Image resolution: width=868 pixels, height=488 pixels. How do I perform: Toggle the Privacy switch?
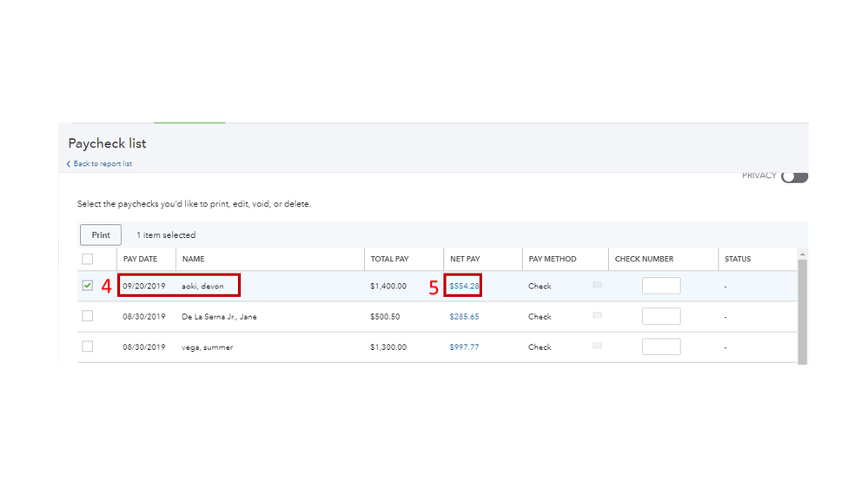pos(794,177)
